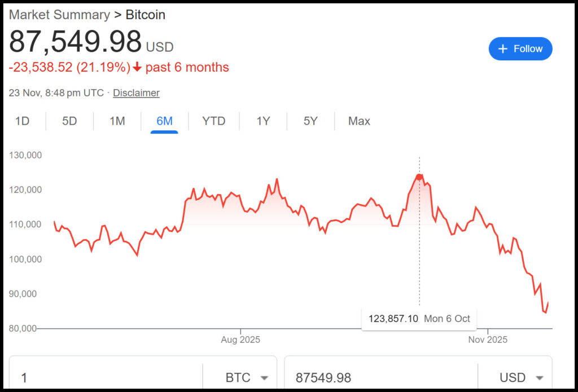Select the 6M range tab

click(164, 121)
